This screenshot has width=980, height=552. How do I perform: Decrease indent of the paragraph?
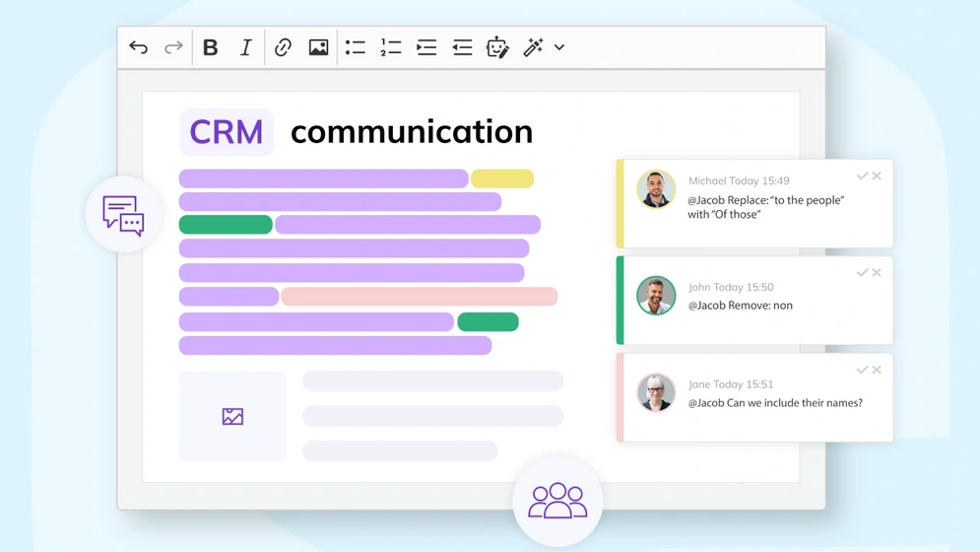click(462, 47)
